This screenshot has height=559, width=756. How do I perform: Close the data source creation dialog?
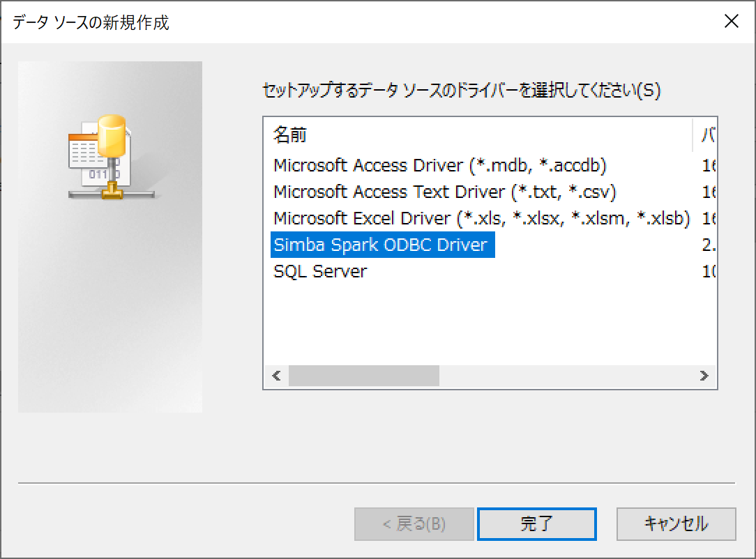pyautogui.click(x=731, y=22)
